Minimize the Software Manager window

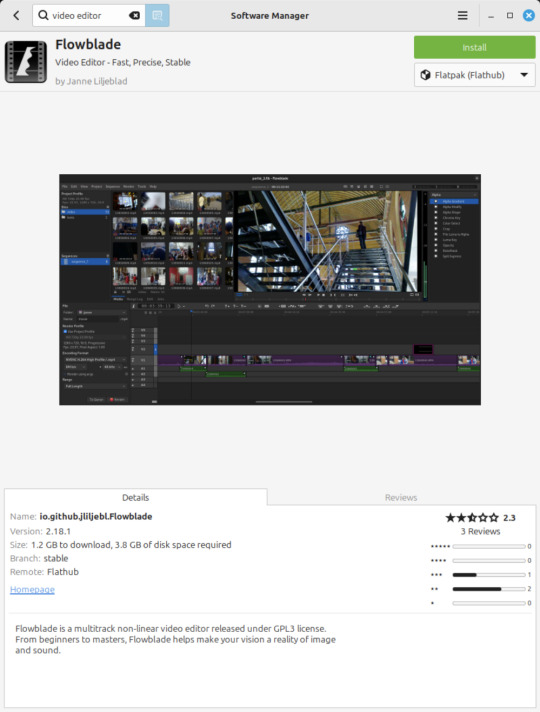(491, 15)
